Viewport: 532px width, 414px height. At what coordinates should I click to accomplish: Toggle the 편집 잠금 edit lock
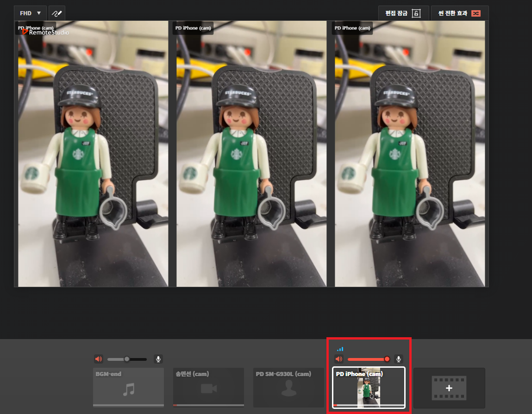(x=403, y=13)
